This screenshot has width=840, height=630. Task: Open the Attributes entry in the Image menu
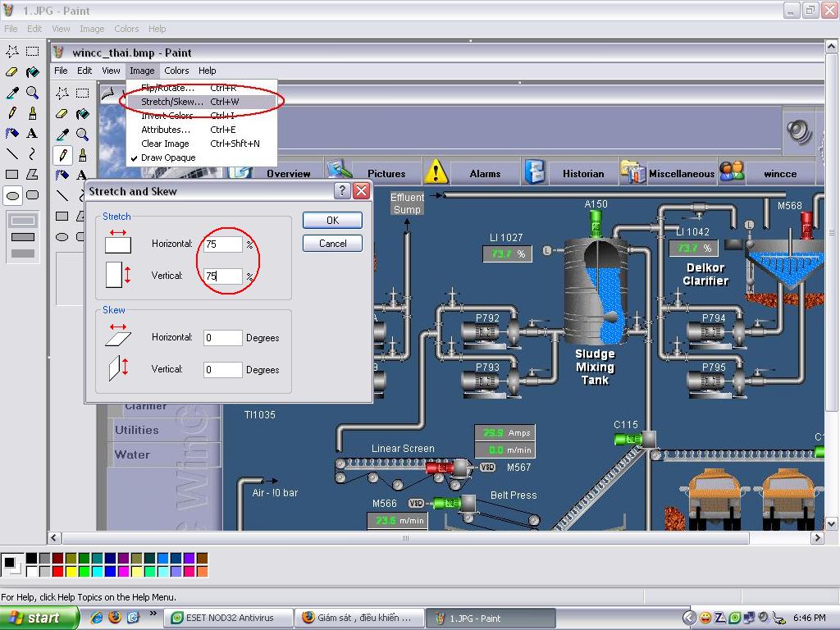[x=166, y=130]
